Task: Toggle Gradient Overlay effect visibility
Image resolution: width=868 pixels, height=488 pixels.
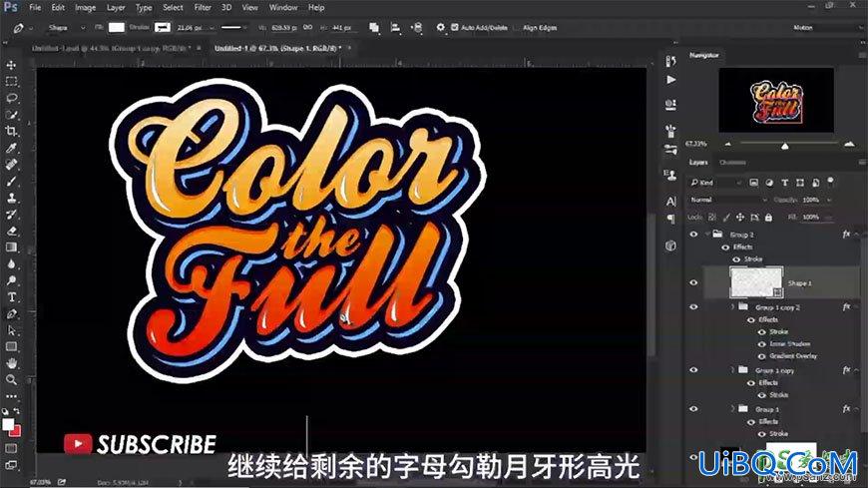Action: (x=761, y=356)
